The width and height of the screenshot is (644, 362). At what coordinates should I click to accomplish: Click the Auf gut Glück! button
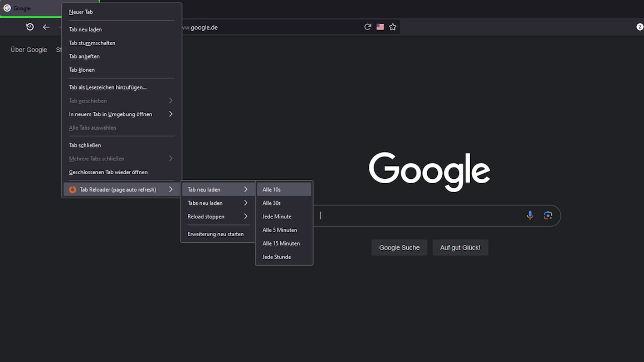[x=460, y=247]
